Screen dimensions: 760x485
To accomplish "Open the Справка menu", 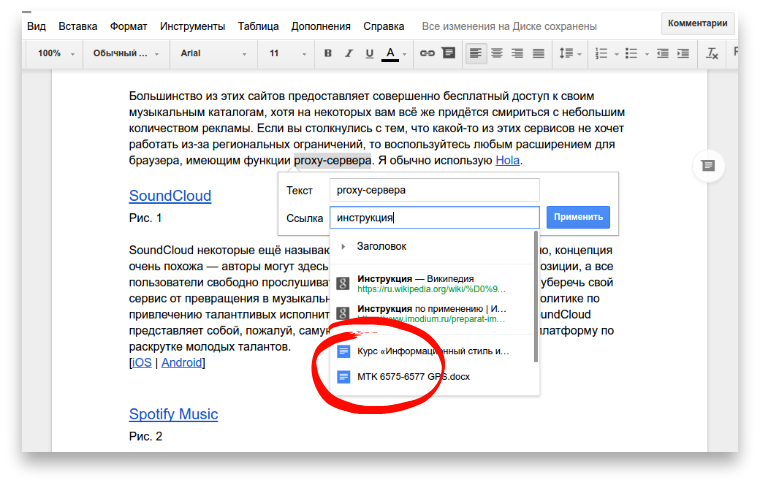I will pyautogui.click(x=383, y=26).
